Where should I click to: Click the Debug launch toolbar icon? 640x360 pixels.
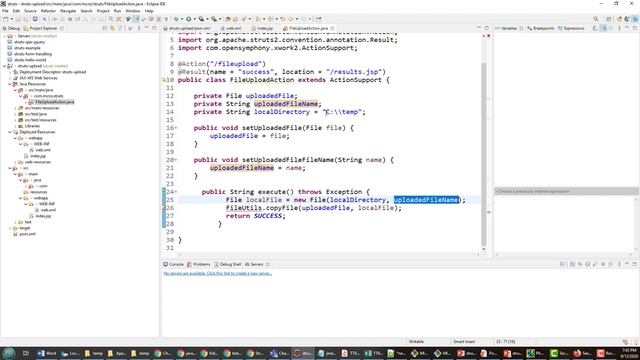176,19
